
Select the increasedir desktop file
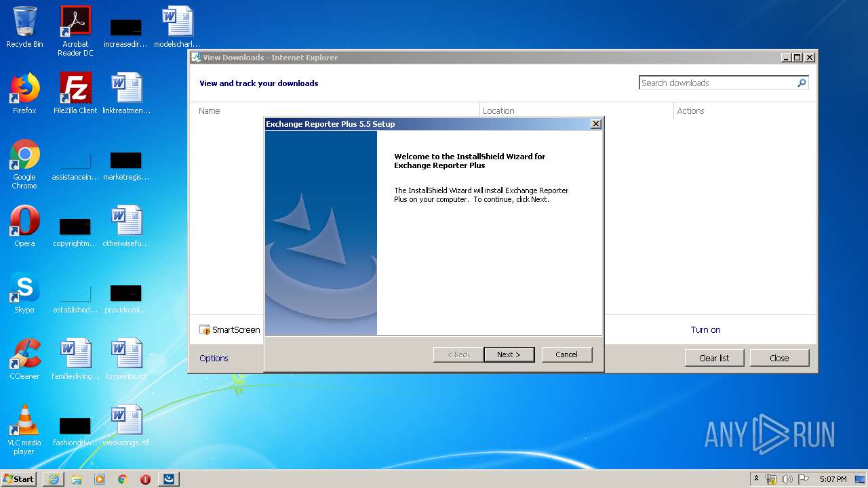click(x=126, y=31)
